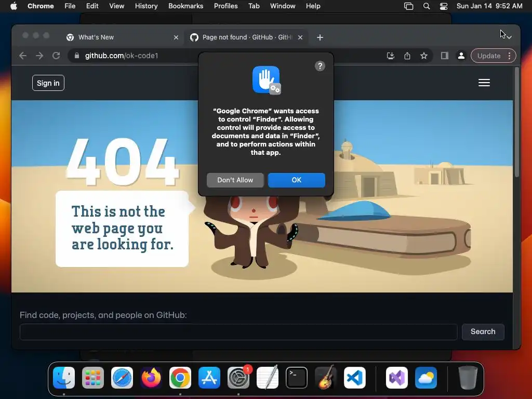Open the cloud weather app in Dock

click(x=426, y=378)
